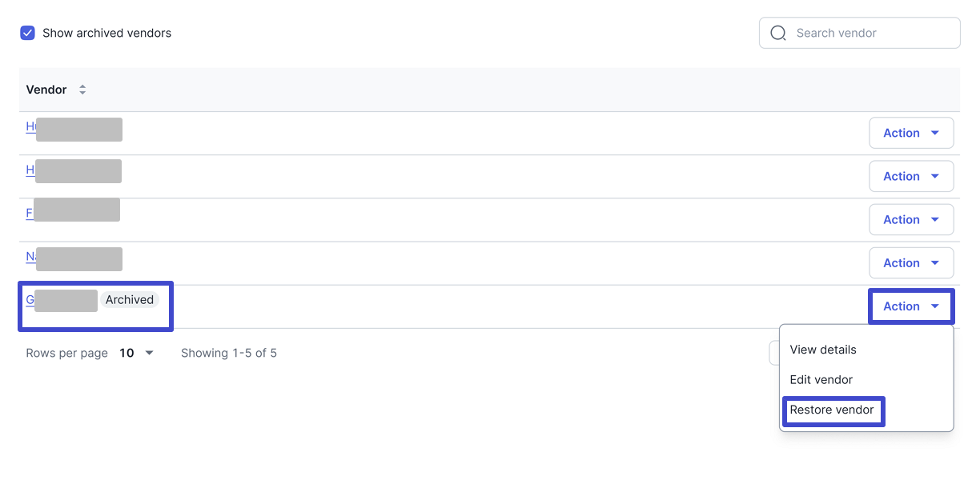The height and width of the screenshot is (484, 980).
Task: Open the second vendor name link
Action: coord(74,170)
